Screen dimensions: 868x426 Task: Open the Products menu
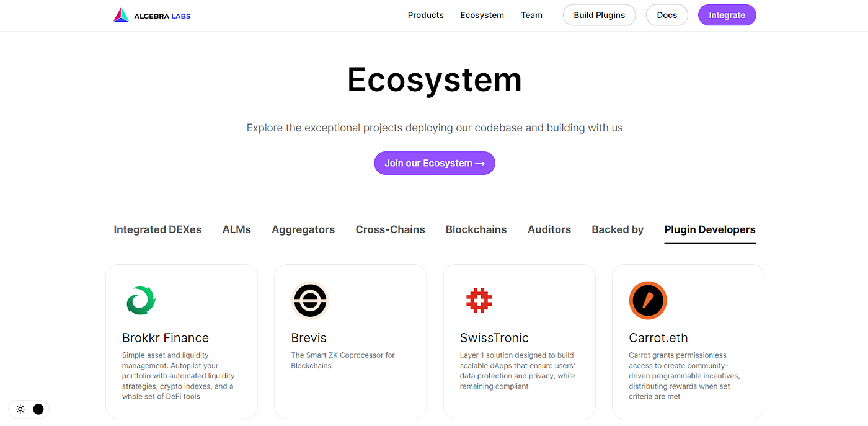(x=425, y=15)
